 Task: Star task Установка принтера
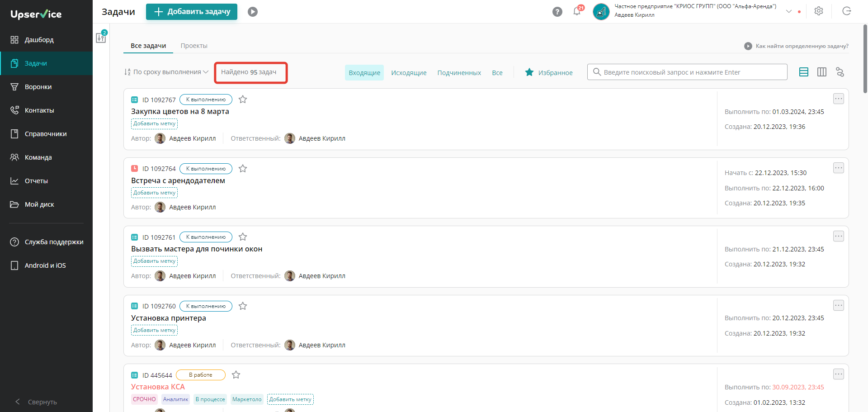[243, 306]
